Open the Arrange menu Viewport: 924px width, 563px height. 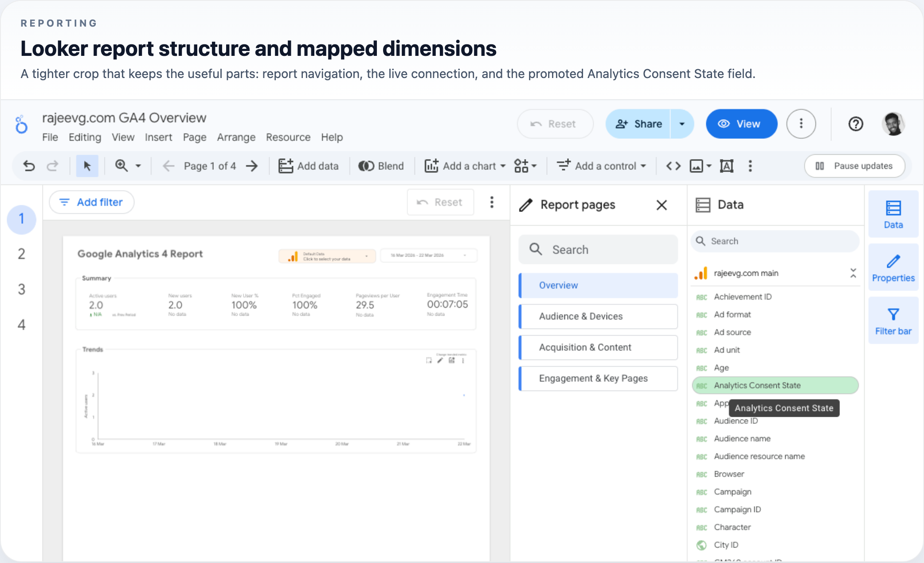click(x=236, y=137)
